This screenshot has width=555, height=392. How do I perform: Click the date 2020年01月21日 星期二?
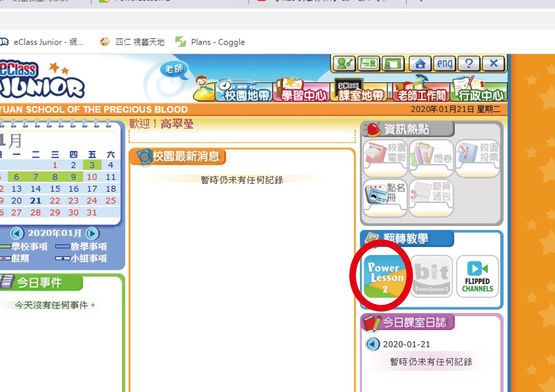pos(455,110)
